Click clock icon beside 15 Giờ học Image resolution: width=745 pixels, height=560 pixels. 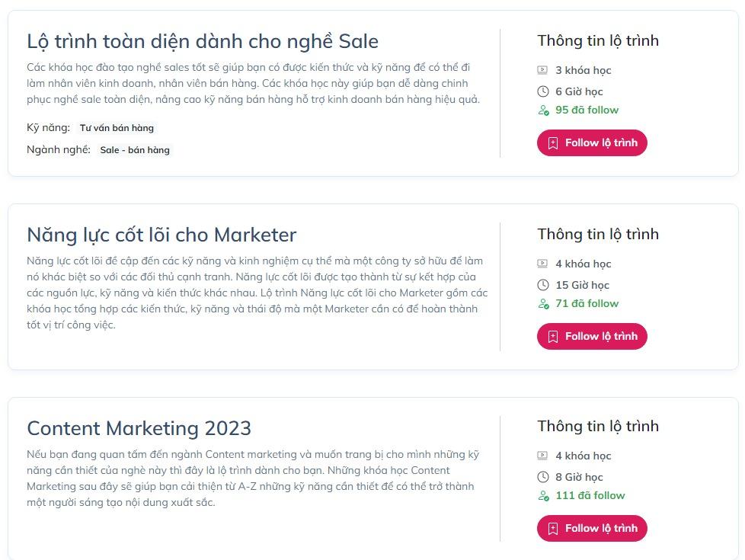[x=542, y=285]
